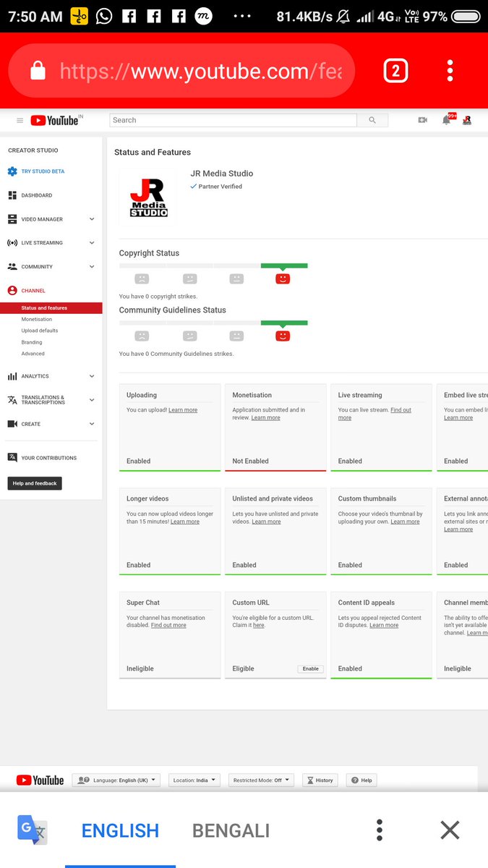Expand the Create section chevron

92,424
